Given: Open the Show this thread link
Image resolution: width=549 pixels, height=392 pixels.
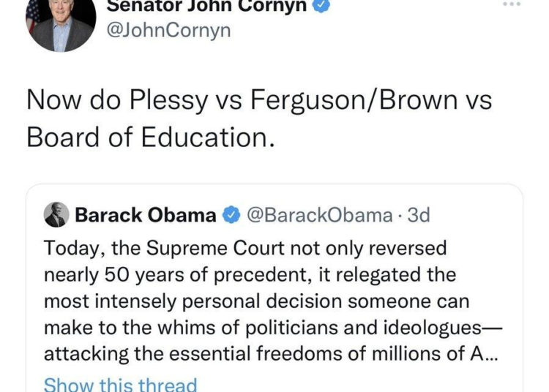Looking at the screenshot, I should pos(120,384).
